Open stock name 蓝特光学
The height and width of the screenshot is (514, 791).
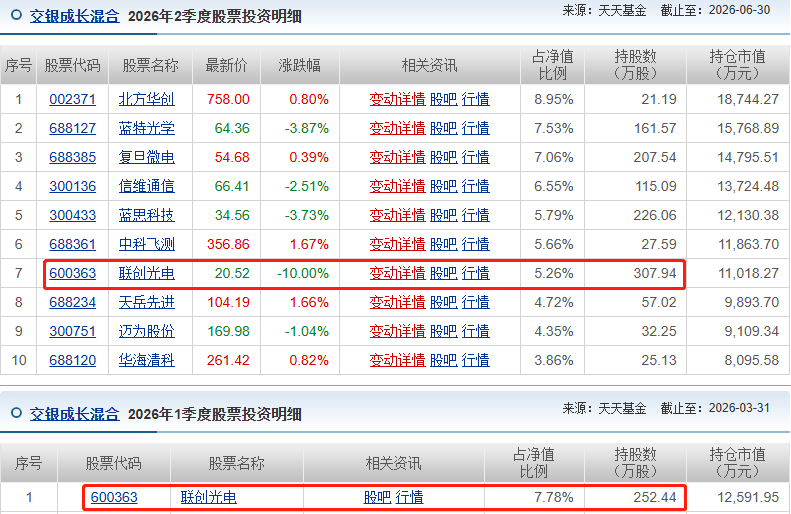[147, 128]
